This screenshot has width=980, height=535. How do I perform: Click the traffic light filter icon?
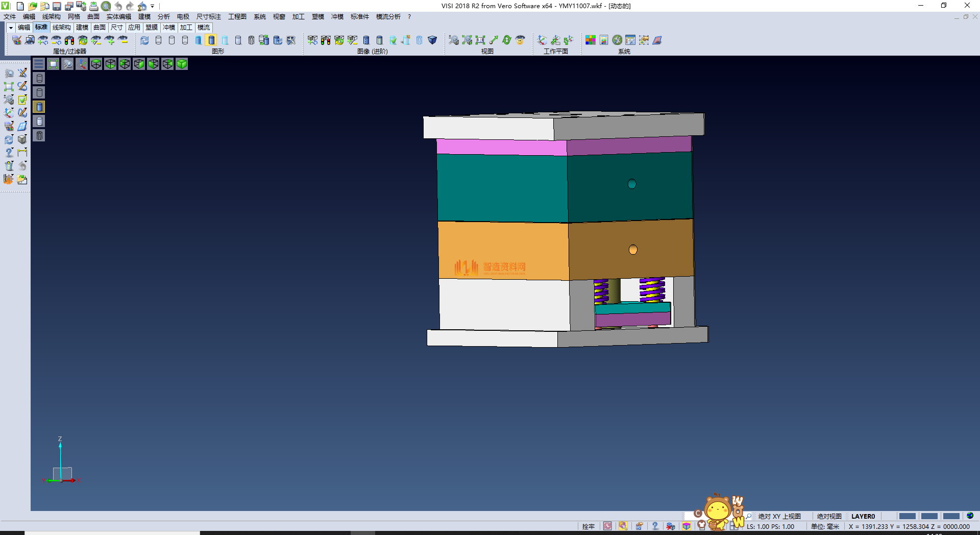[69, 40]
